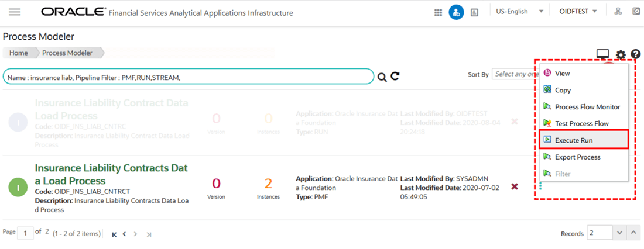Click the three-dot menu of the PMF process

click(540, 186)
